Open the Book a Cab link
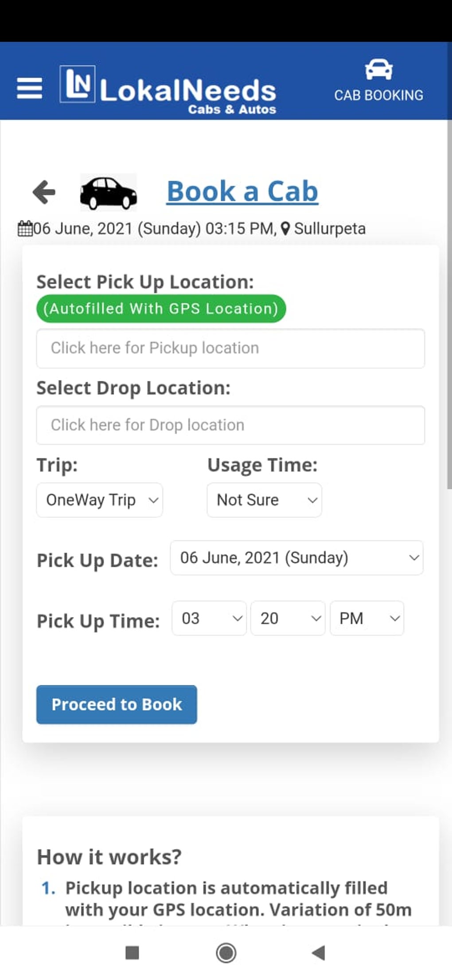The height and width of the screenshot is (980, 452). click(242, 192)
